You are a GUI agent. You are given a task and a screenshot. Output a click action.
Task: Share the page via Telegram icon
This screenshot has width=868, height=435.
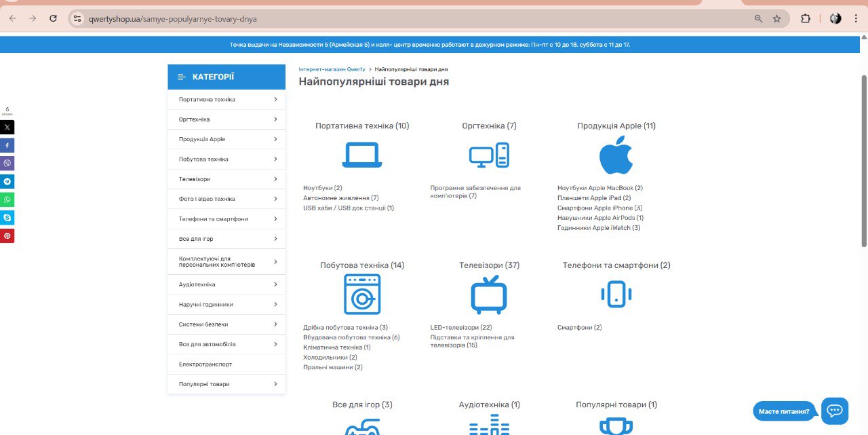(7, 181)
